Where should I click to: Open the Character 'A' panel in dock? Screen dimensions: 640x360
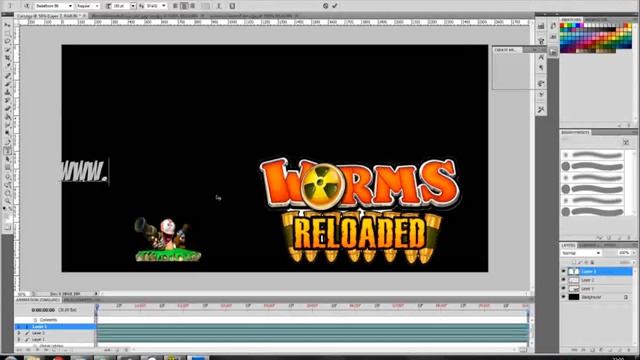[541, 57]
